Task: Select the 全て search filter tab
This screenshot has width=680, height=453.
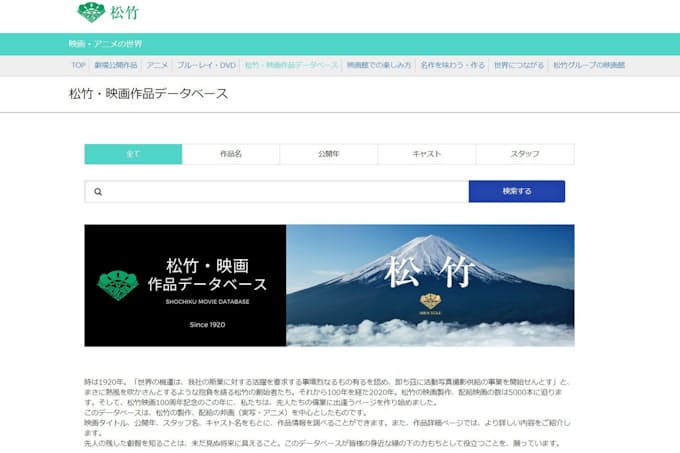Action: [133, 154]
